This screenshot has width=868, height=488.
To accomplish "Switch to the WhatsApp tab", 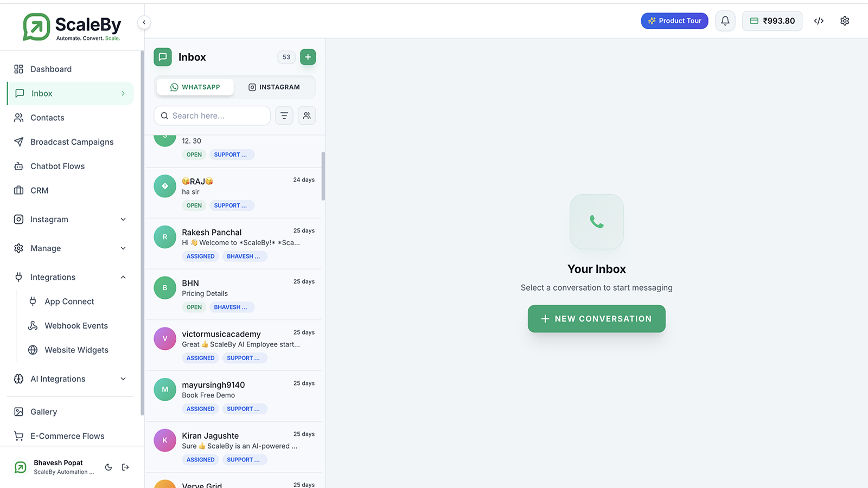I will pos(195,87).
